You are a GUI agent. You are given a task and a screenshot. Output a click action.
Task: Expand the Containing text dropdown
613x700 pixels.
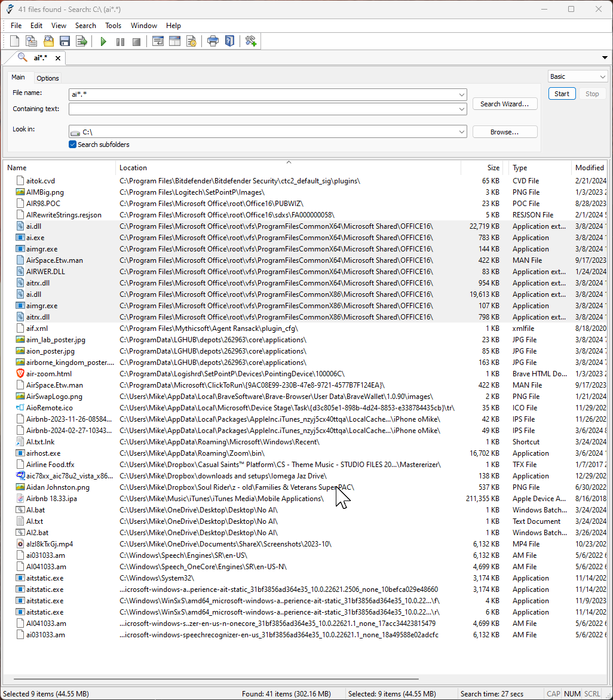point(462,109)
